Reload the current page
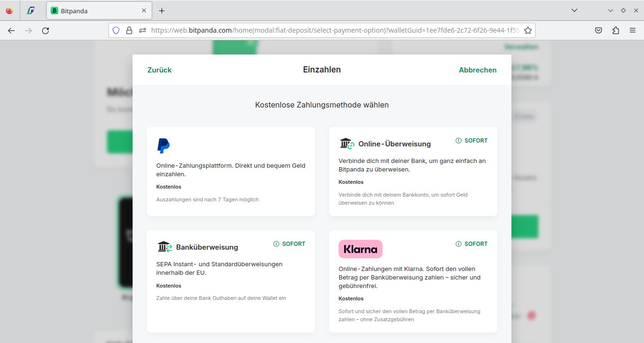 click(45, 30)
